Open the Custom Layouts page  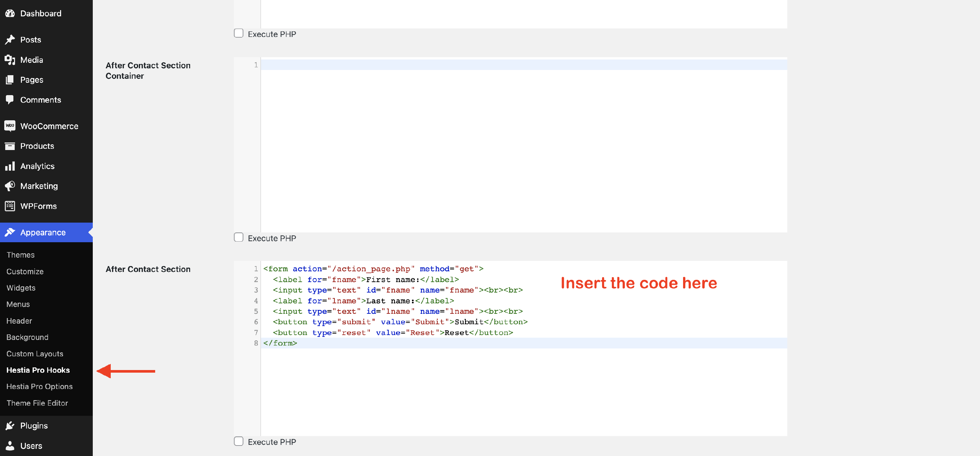[x=35, y=354]
